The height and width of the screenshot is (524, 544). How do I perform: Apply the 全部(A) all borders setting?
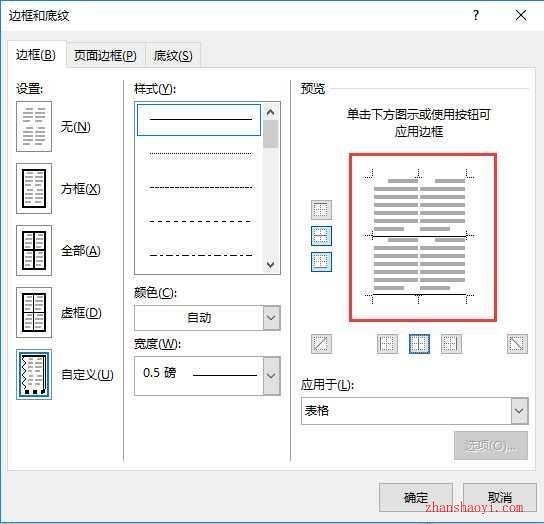(34, 251)
